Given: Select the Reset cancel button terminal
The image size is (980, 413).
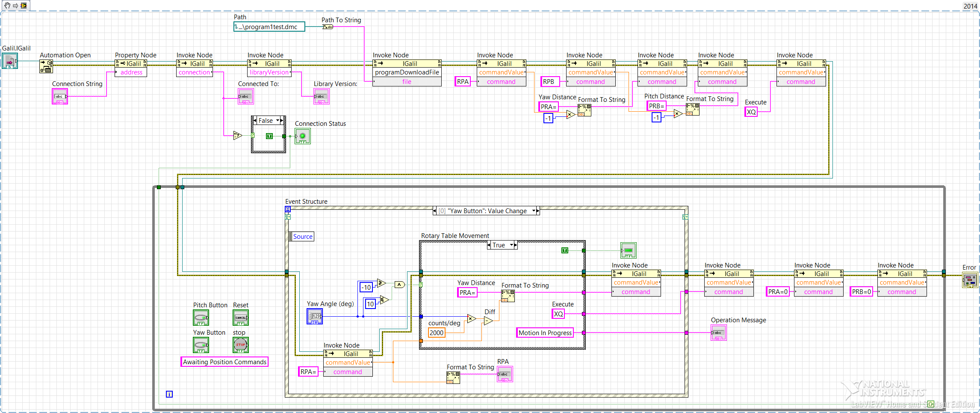Looking at the screenshot, I should point(241,318).
